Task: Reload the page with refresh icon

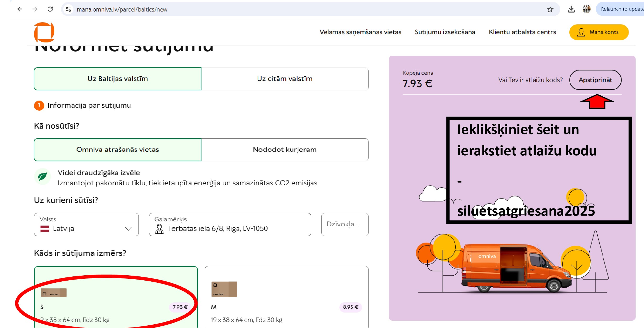Action: (x=50, y=9)
